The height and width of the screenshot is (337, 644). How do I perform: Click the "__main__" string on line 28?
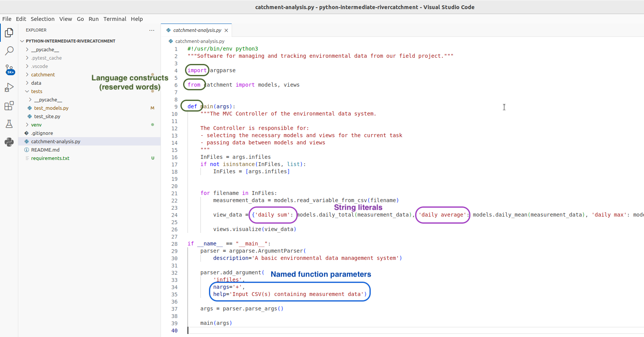pos(252,244)
